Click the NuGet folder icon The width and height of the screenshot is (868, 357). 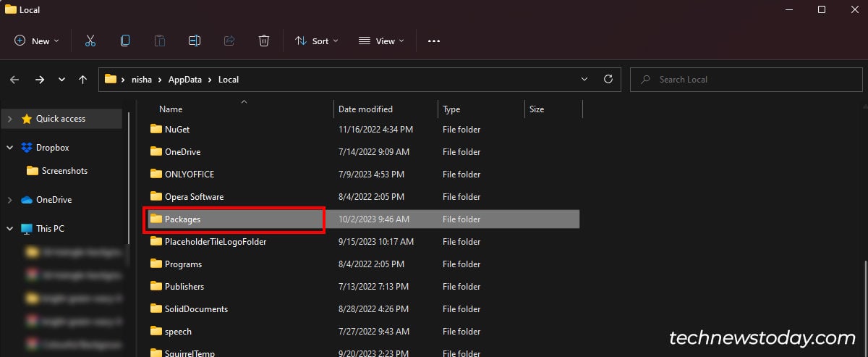click(156, 129)
